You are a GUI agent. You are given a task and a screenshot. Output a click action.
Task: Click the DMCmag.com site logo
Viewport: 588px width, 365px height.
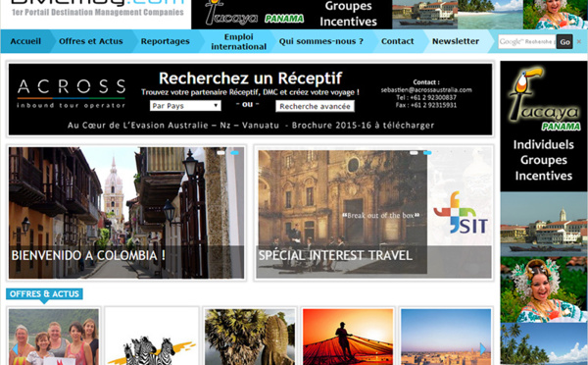(97, 8)
